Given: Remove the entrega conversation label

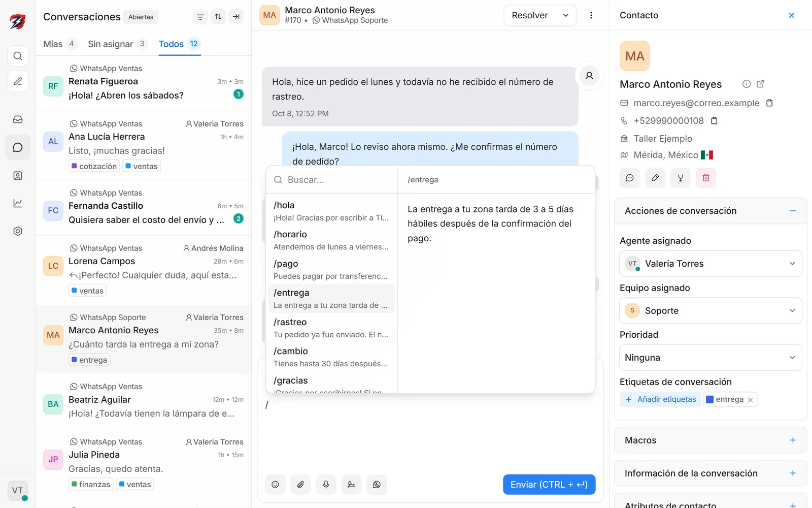Looking at the screenshot, I should [x=750, y=400].
